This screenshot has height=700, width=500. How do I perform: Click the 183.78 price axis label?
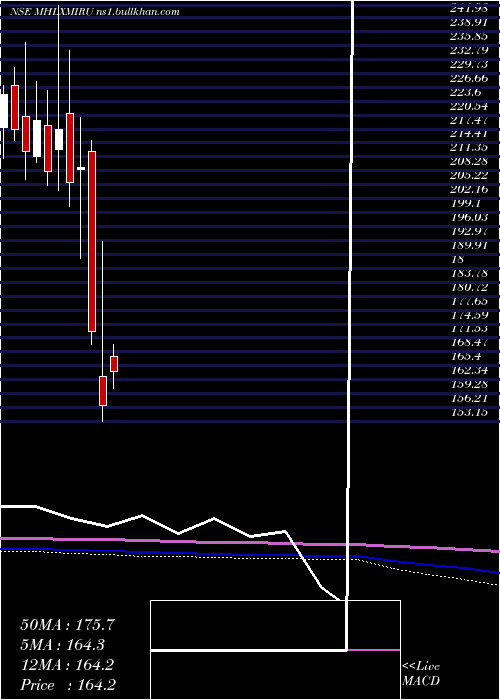[x=472, y=272]
